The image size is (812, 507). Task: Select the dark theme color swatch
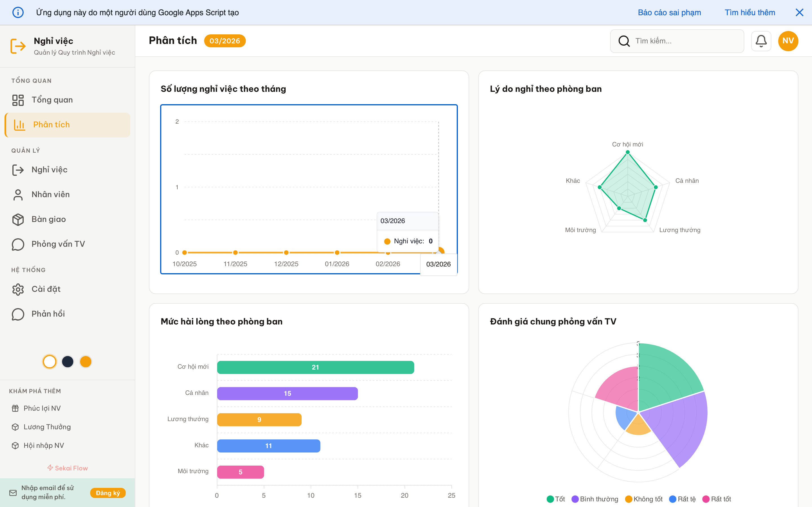pos(67,361)
